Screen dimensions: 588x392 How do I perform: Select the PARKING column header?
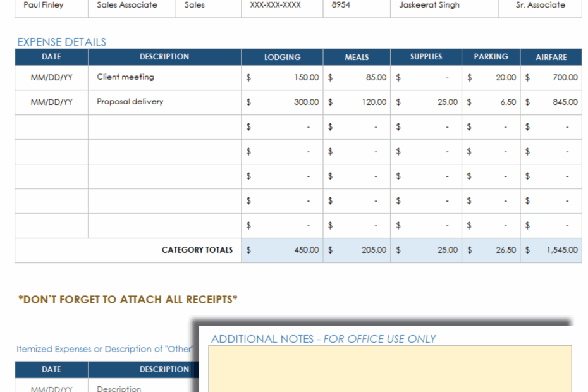tap(491, 57)
